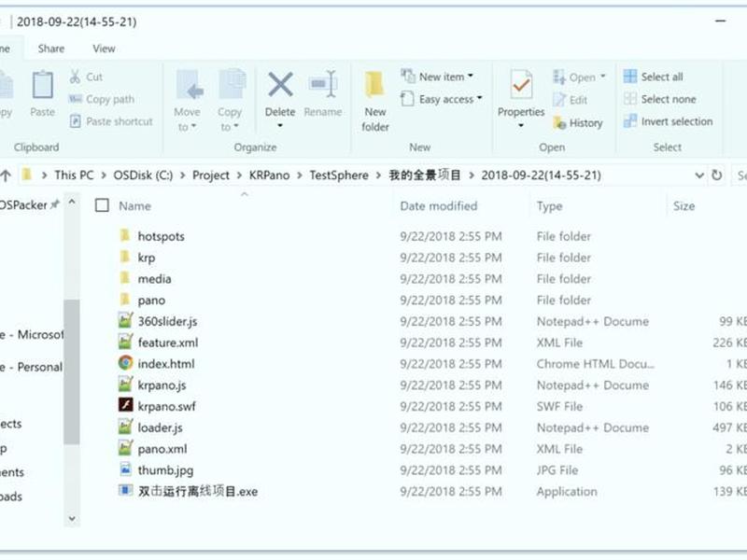
Task: Select loader.js file name
Action: [160, 427]
